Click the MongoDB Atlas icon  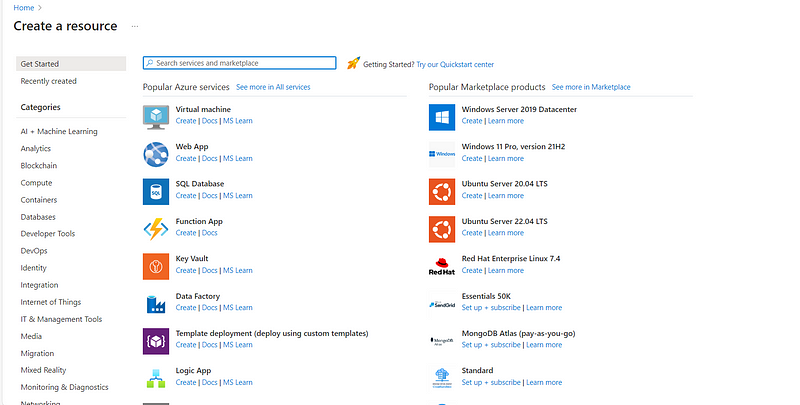pyautogui.click(x=442, y=341)
